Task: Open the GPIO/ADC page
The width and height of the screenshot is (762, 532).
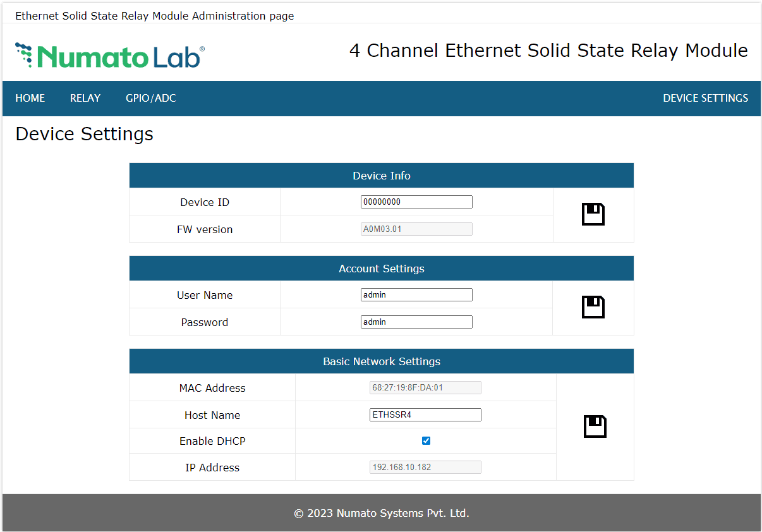Action: (151, 99)
